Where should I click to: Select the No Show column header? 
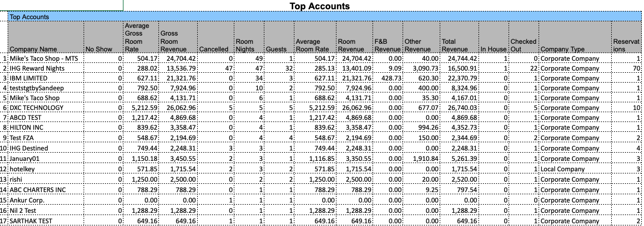98,49
